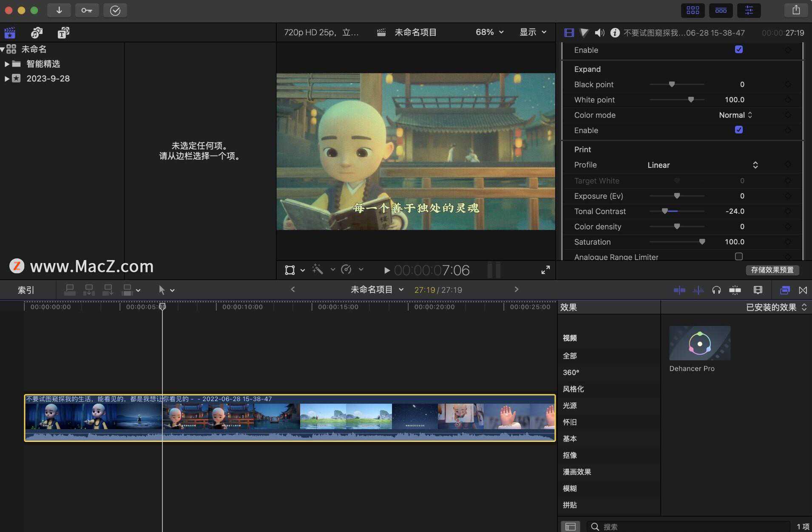Viewport: 812px width, 532px height.
Task: Open the 68% viewer zoom dropdown
Action: (489, 32)
